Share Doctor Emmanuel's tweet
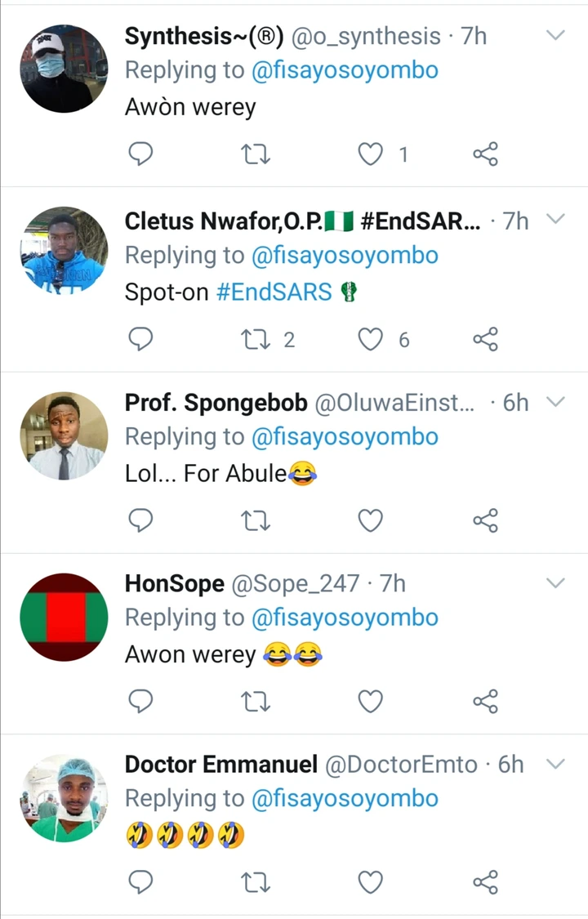Viewport: 588px width, 919px height. tap(485, 881)
